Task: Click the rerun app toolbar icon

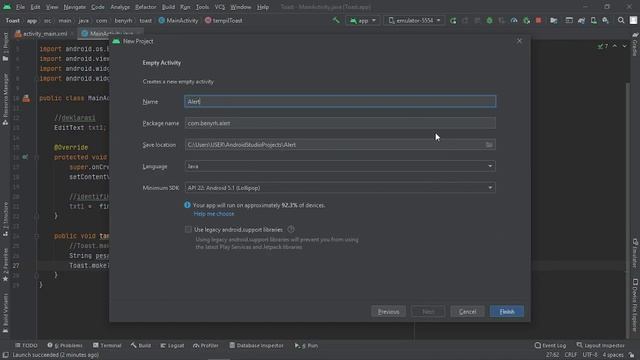Action: click(x=453, y=20)
